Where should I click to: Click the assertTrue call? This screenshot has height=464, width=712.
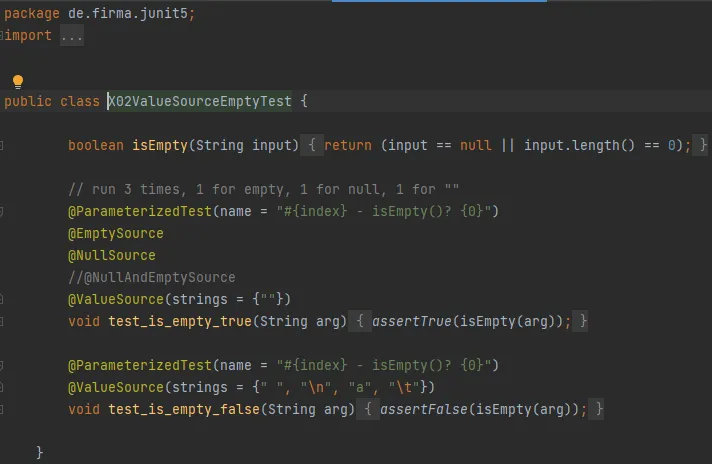click(x=412, y=321)
